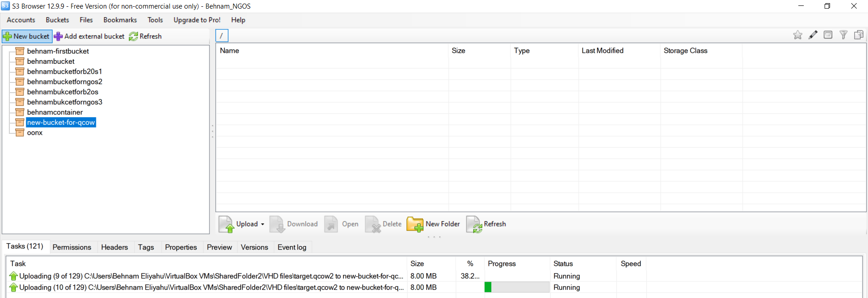Image resolution: width=868 pixels, height=298 pixels.
Task: Click Refresh in file toolbar
Action: (486, 224)
